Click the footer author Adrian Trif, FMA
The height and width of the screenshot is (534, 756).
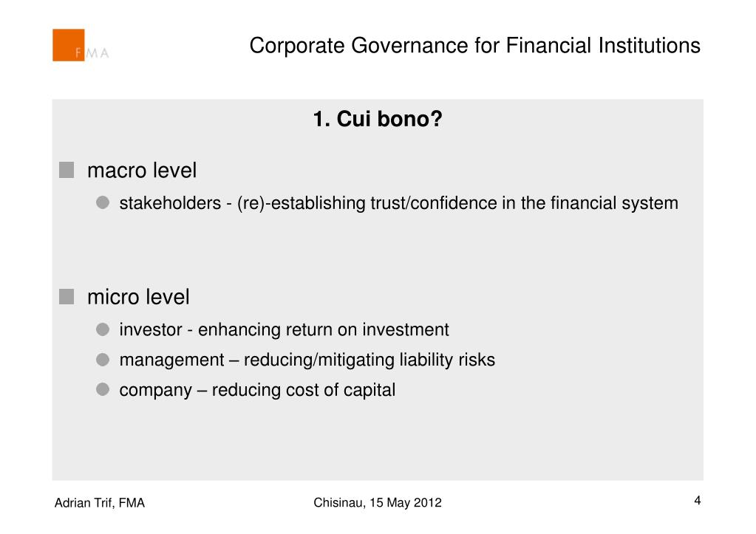pyautogui.click(x=99, y=503)
